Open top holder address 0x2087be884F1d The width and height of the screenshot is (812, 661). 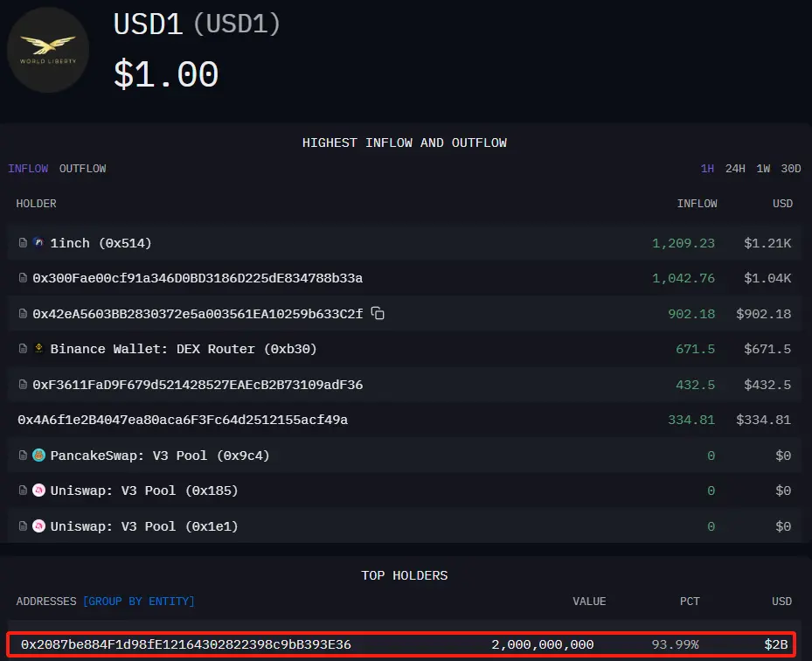[186, 645]
